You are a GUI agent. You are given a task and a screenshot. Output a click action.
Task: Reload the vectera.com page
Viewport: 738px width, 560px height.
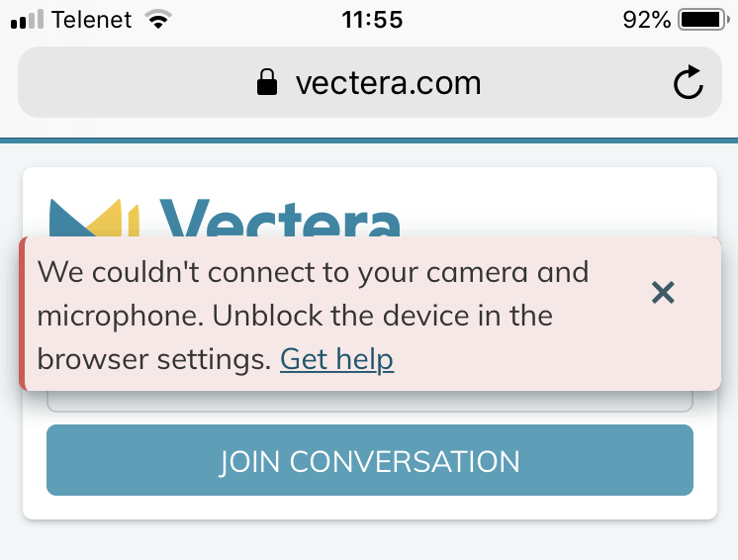click(688, 82)
